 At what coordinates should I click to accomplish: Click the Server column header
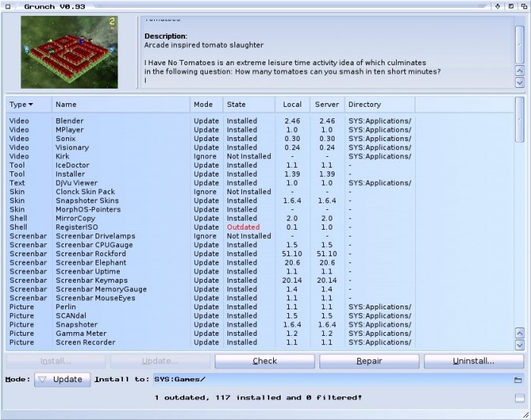(x=327, y=104)
